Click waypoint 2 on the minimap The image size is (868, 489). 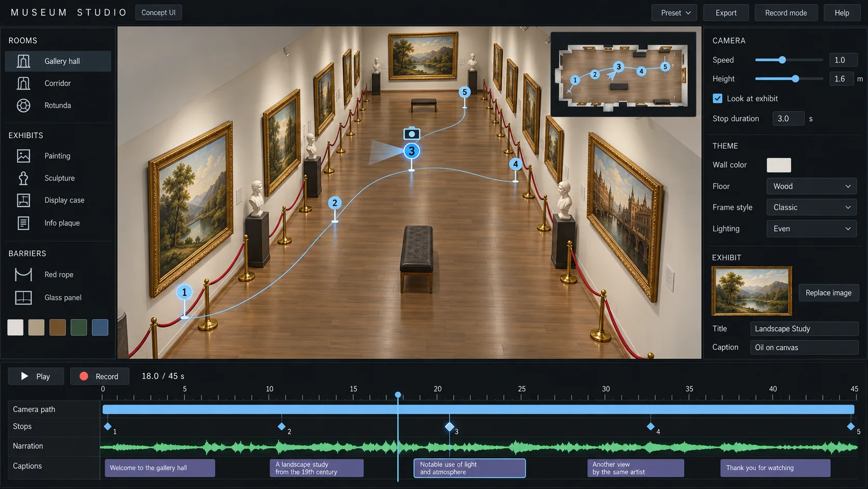595,74
